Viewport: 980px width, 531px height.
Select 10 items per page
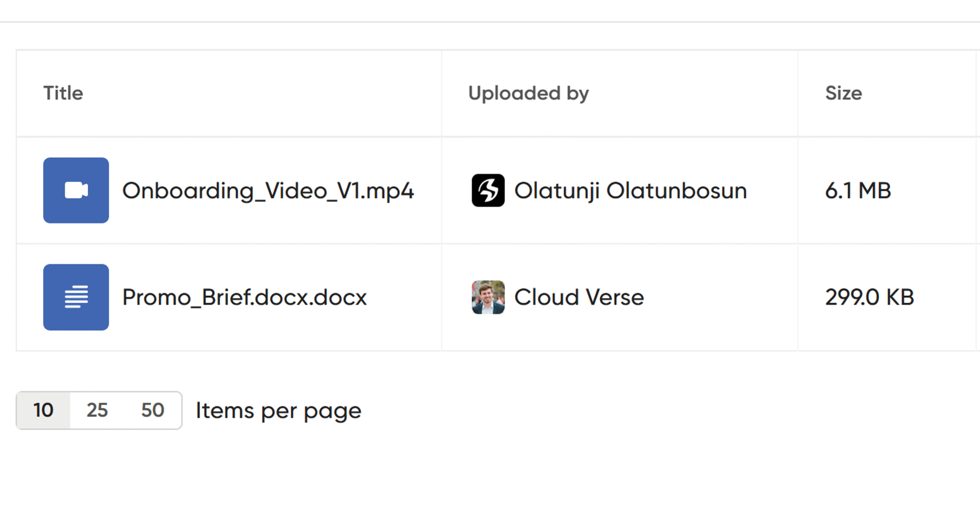(43, 410)
